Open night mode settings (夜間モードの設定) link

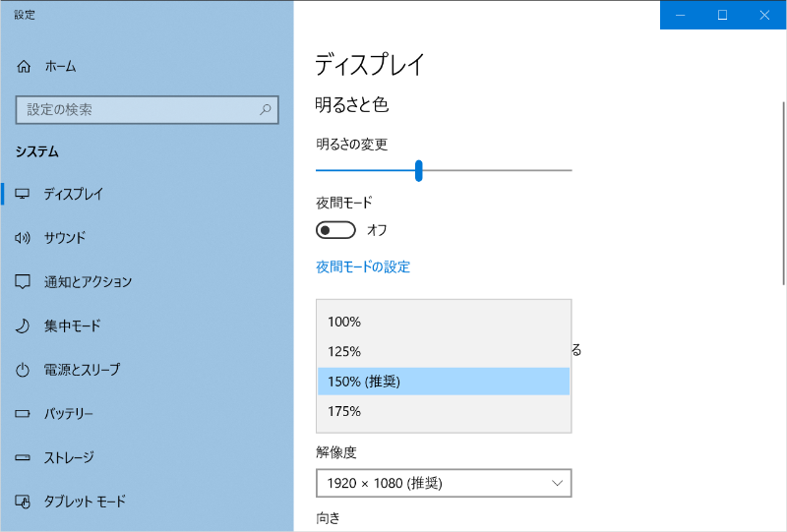point(362,266)
